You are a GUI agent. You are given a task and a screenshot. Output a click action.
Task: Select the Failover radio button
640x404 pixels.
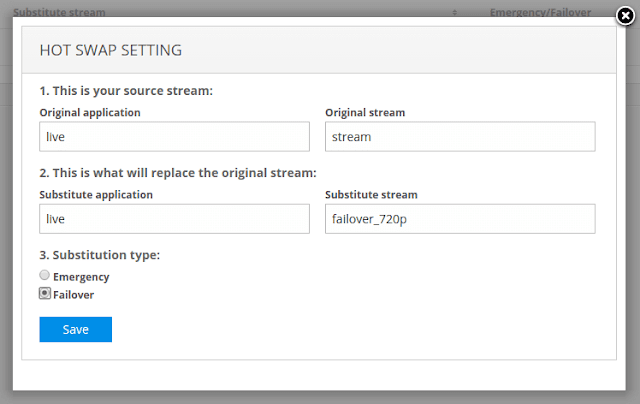[x=44, y=294]
